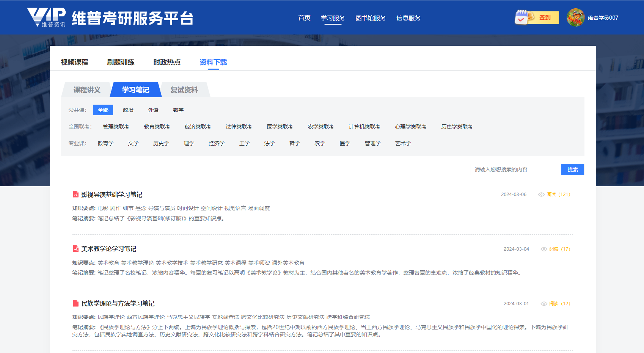Filter by 计算机类联考

click(x=364, y=127)
